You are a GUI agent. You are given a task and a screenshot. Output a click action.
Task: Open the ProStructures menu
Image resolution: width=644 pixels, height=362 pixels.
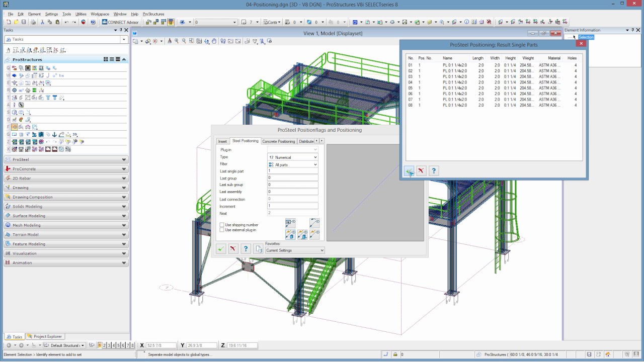click(x=153, y=14)
